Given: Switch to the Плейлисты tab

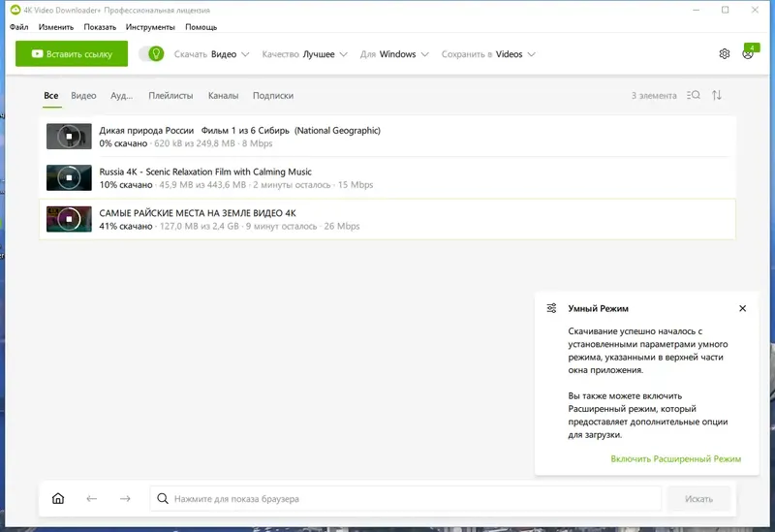Looking at the screenshot, I should (171, 96).
